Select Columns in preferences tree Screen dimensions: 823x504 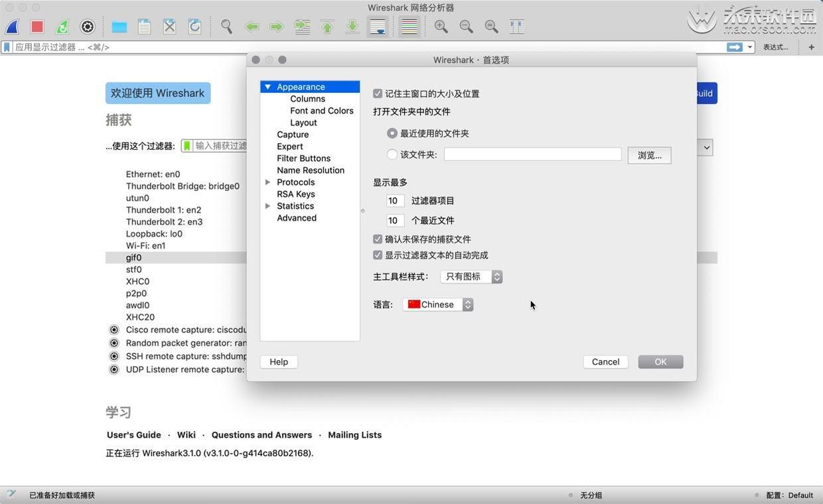click(x=307, y=99)
